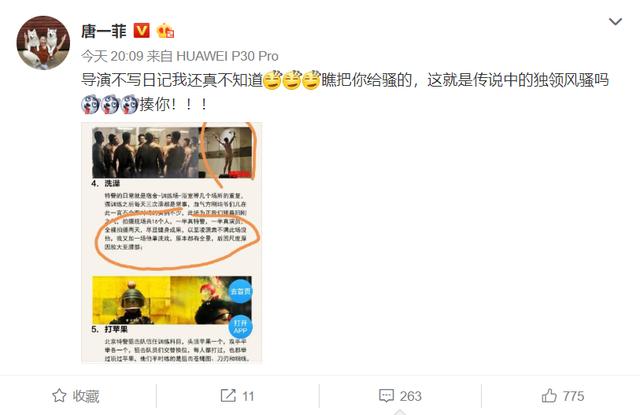Like the post with thumbs-up icon
This screenshot has height=415, width=640.
click(549, 395)
